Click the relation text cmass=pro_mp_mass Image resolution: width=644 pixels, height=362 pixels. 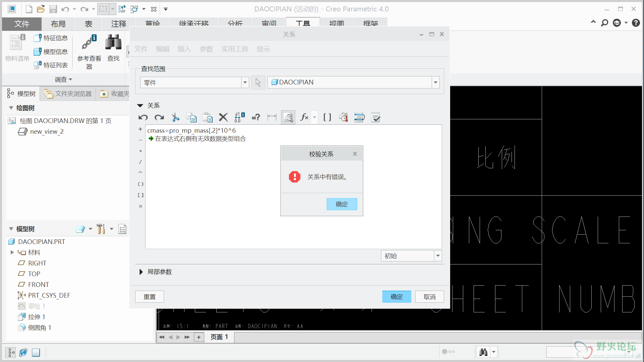point(192,130)
